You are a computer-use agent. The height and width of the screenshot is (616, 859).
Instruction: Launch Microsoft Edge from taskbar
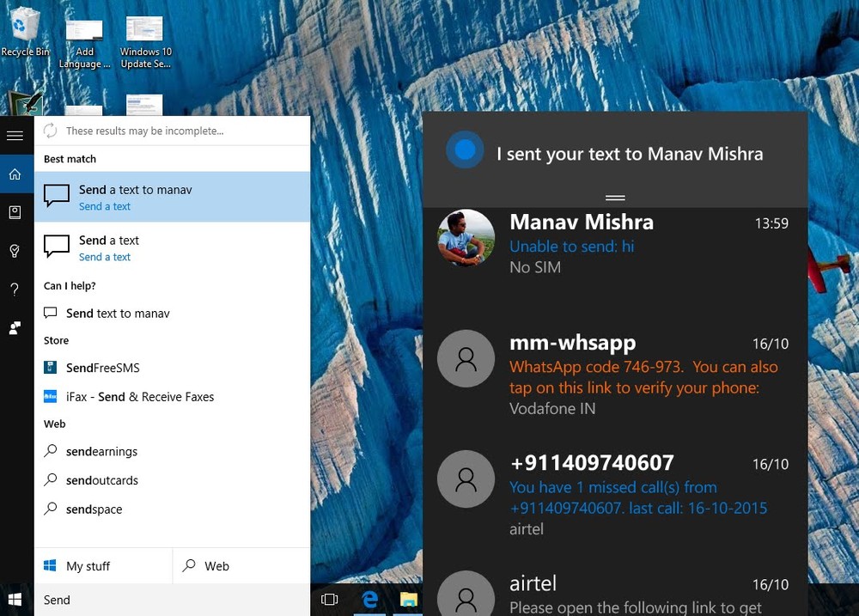[x=369, y=600]
